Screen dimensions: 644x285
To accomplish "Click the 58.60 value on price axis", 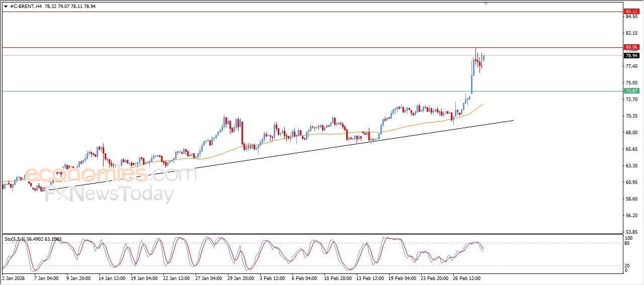I will 631,199.
